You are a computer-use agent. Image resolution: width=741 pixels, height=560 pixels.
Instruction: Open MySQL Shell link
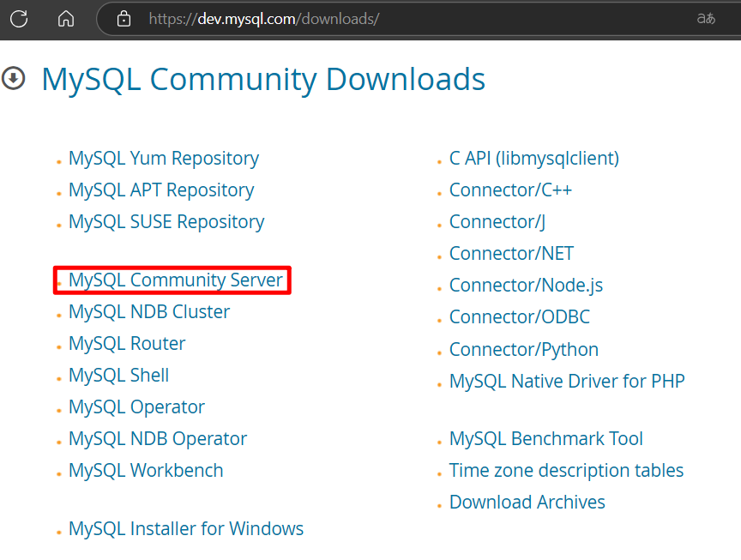118,376
